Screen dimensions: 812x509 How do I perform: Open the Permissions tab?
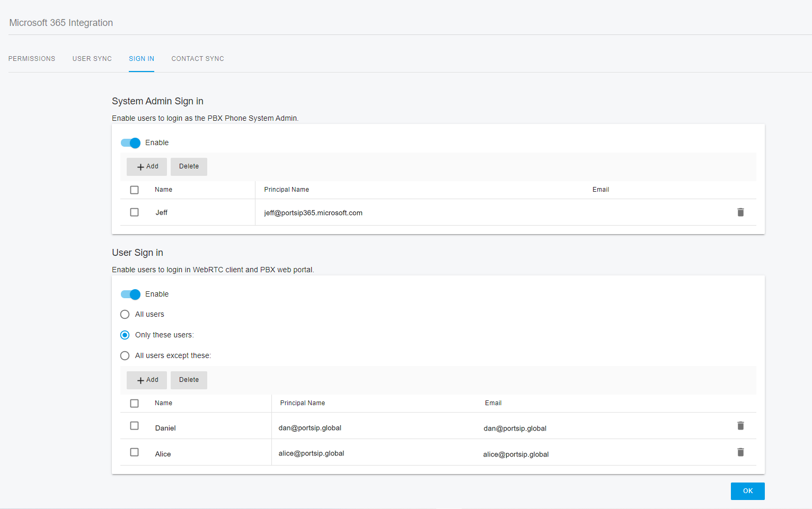pos(32,59)
